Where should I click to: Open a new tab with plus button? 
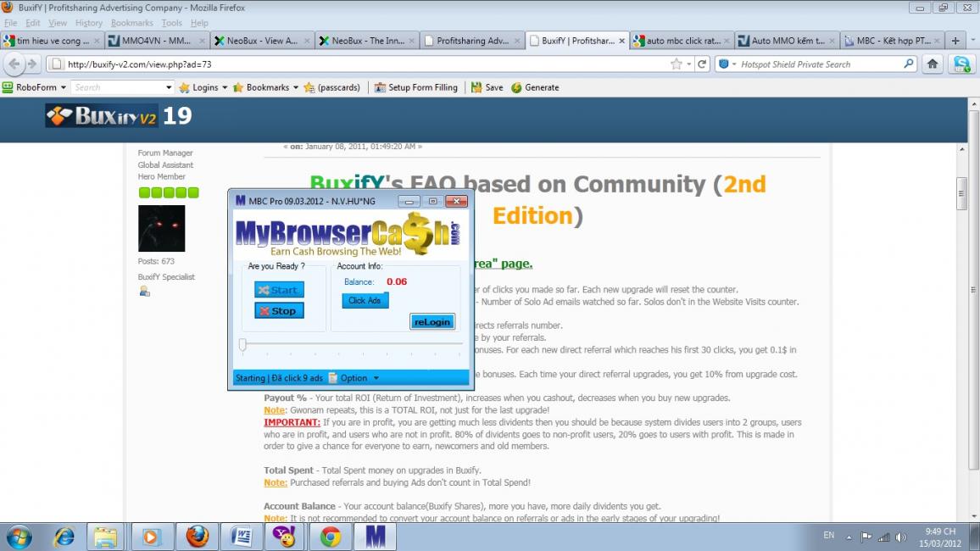click(955, 41)
